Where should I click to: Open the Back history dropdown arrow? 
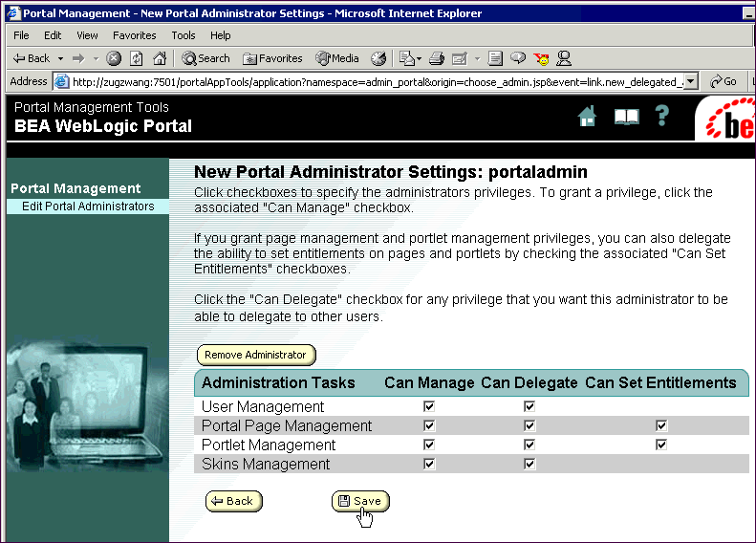click(x=60, y=59)
